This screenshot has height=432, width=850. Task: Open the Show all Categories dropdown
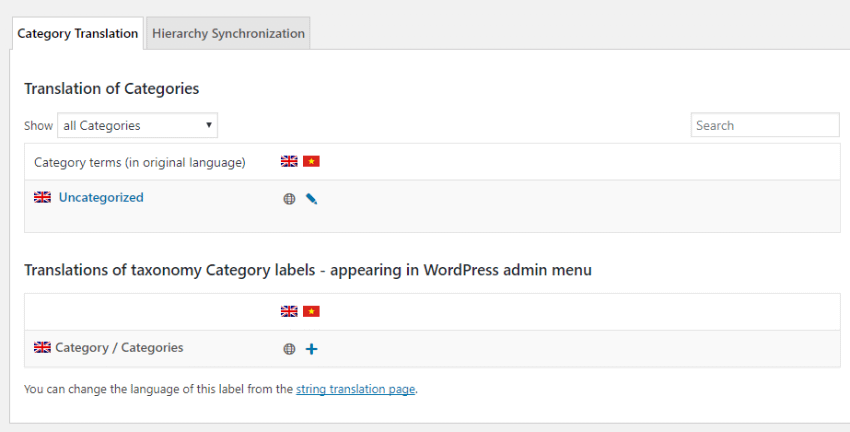pyautogui.click(x=138, y=125)
